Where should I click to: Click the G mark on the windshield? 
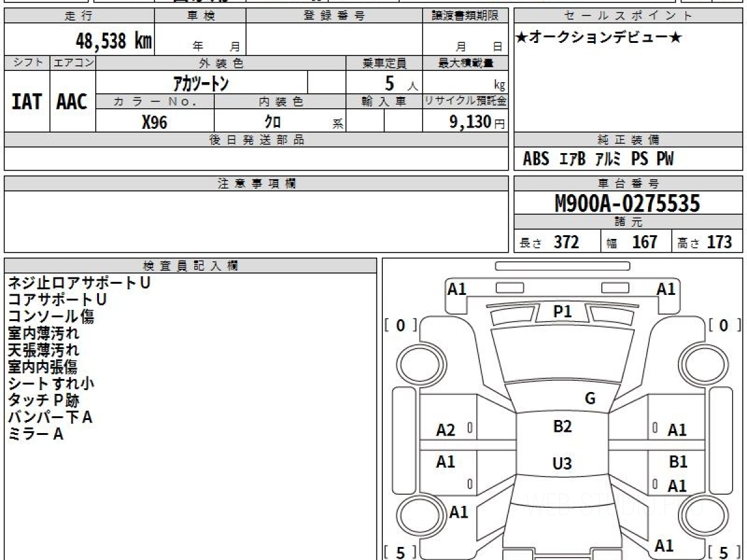[x=590, y=399]
